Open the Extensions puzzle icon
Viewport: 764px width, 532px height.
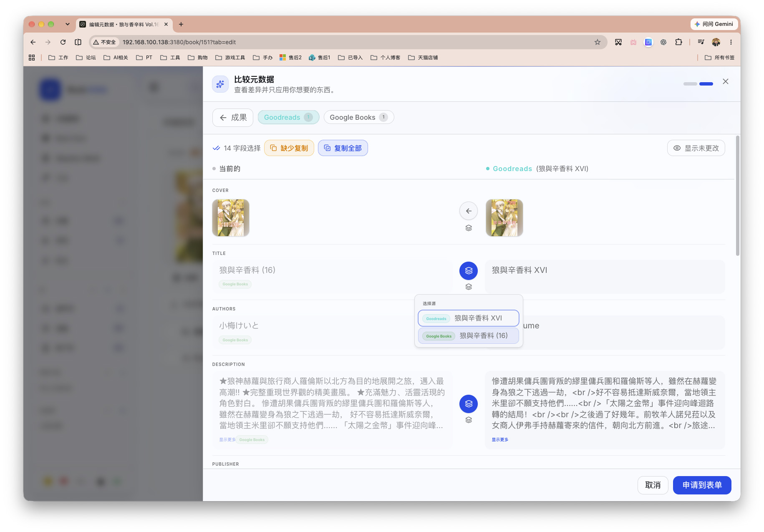pos(679,42)
